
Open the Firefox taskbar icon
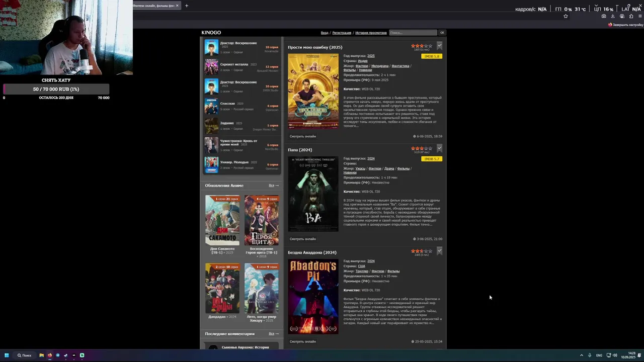[x=49, y=355]
